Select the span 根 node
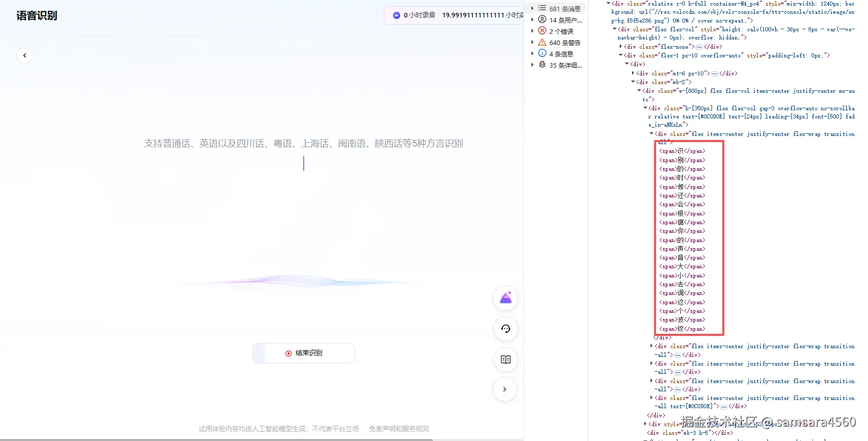This screenshot has height=441, width=868. [682, 213]
